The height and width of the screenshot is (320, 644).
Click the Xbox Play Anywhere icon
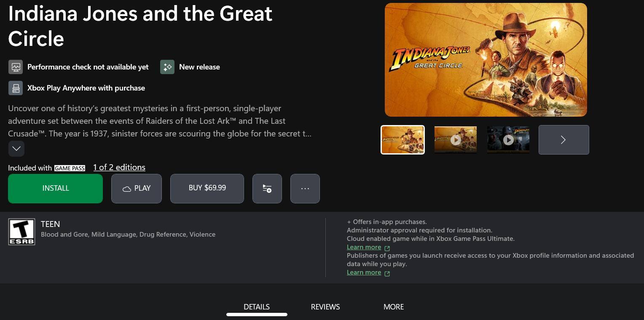16,88
